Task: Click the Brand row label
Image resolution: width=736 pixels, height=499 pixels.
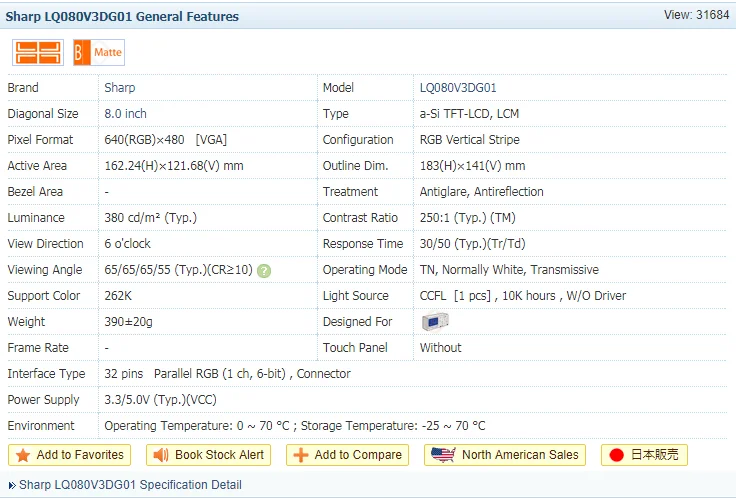Action: [x=23, y=88]
